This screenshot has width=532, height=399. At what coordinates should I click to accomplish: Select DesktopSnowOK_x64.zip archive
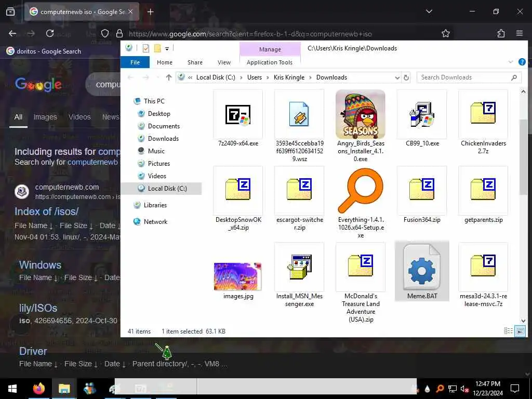point(238,198)
